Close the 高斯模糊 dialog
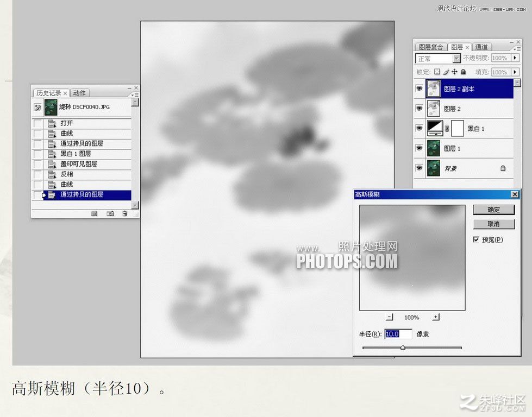 tap(515, 194)
